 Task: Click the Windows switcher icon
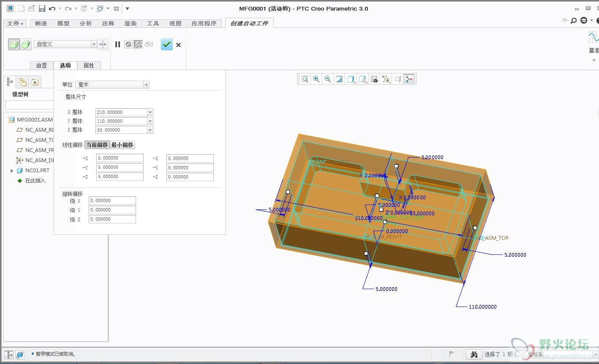coord(100,8)
